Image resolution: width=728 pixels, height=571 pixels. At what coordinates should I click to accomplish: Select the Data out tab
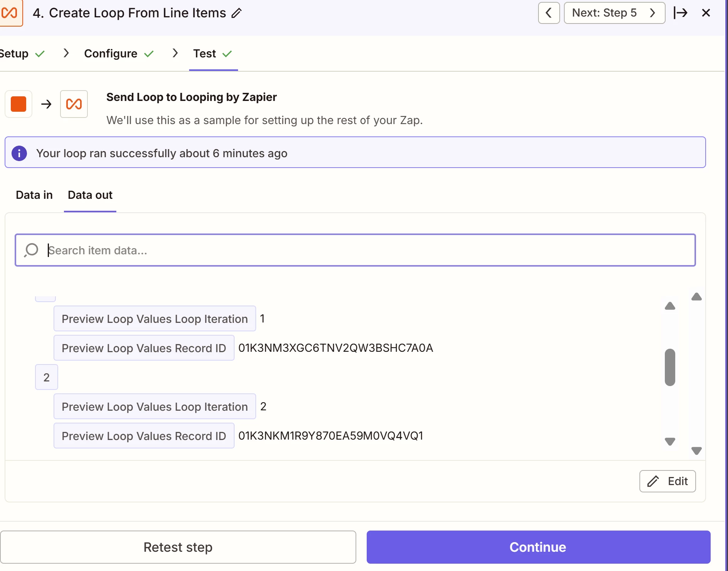pos(90,195)
